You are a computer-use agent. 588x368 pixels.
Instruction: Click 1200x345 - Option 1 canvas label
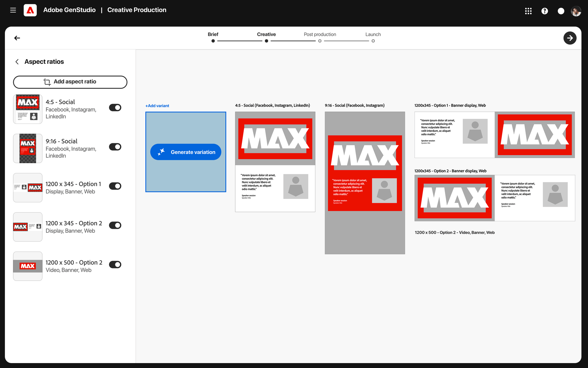coord(450,105)
